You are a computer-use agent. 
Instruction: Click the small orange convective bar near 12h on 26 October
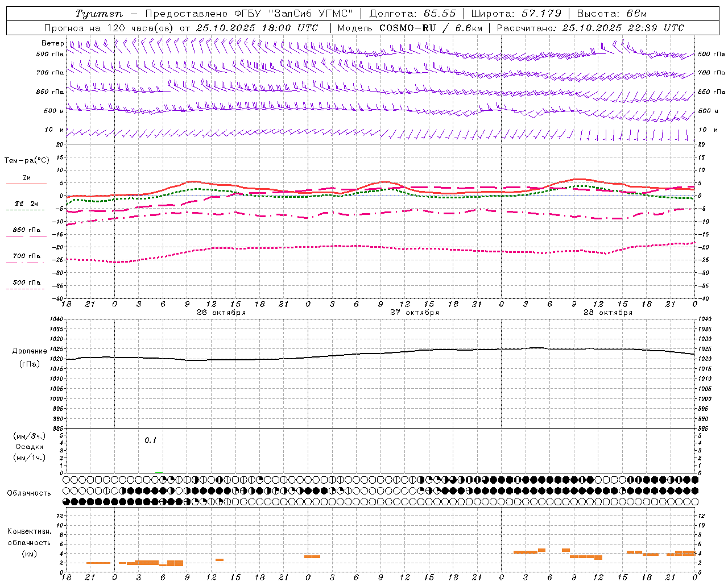coord(220,560)
